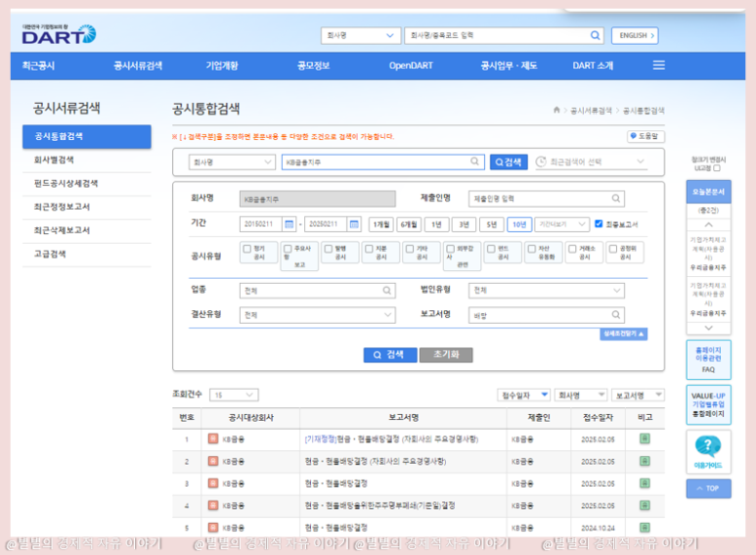Click the green 비고 icon in row 2
Image resolution: width=756 pixels, height=555 pixels.
pos(645,461)
